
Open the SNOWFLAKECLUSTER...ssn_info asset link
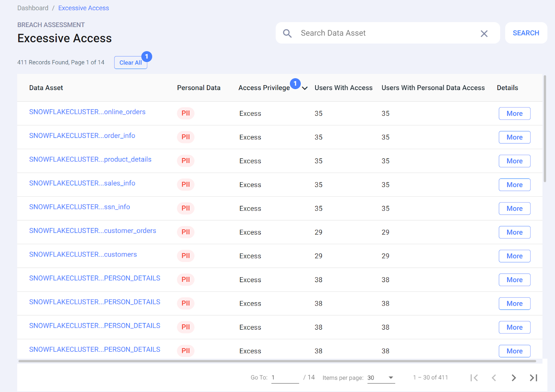[x=79, y=207]
